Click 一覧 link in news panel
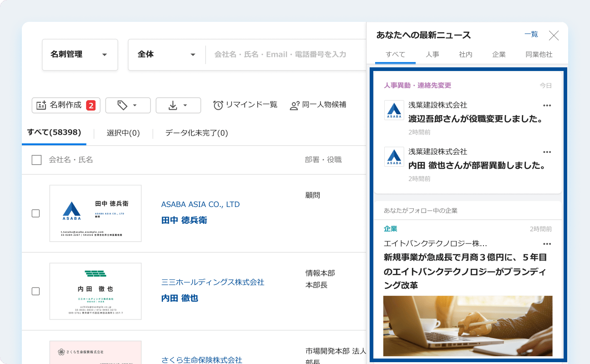The image size is (590, 364). (x=531, y=34)
